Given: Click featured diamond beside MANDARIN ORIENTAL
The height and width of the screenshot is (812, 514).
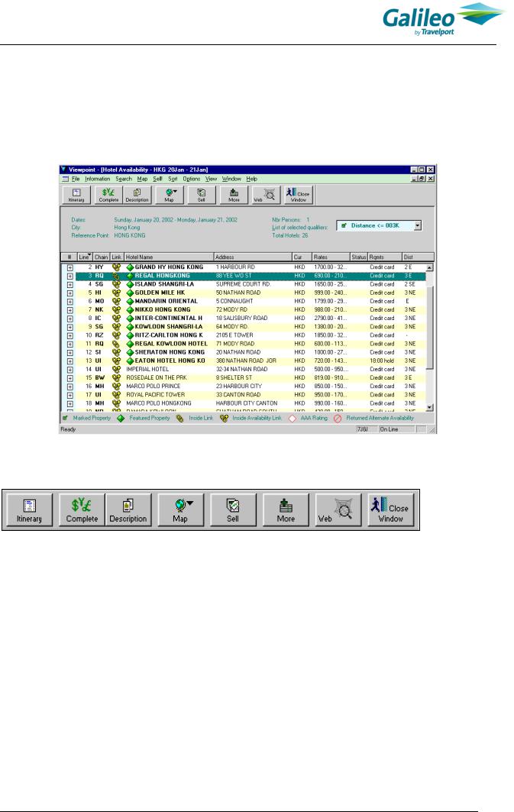Looking at the screenshot, I should pos(130,302).
